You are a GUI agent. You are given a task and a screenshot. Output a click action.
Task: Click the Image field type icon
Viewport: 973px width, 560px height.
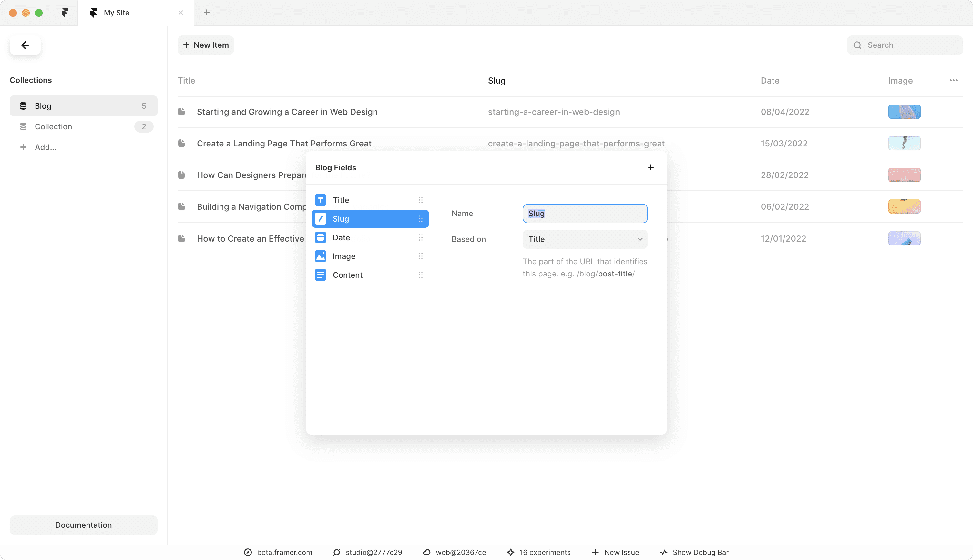320,256
